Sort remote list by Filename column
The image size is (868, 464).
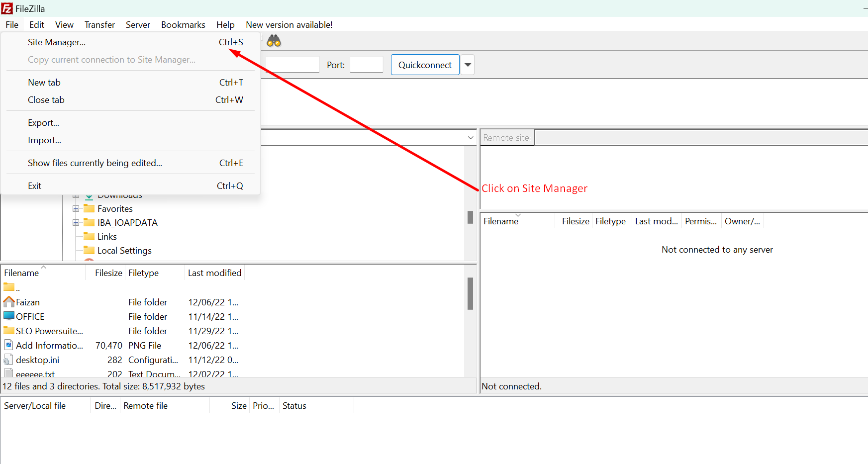[x=518, y=221]
